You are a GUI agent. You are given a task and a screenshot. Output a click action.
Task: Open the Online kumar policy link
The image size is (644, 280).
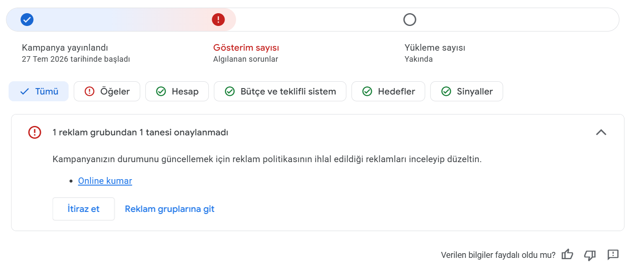(x=105, y=181)
